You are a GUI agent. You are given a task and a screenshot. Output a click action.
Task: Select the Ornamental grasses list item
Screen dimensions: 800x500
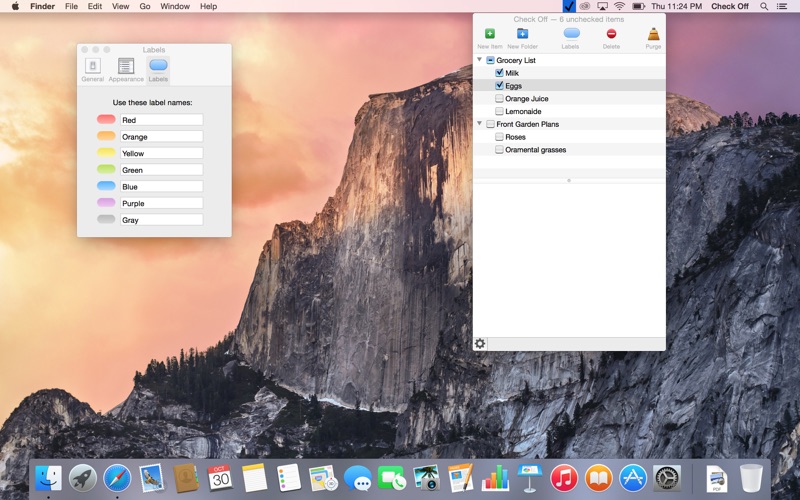pos(536,150)
